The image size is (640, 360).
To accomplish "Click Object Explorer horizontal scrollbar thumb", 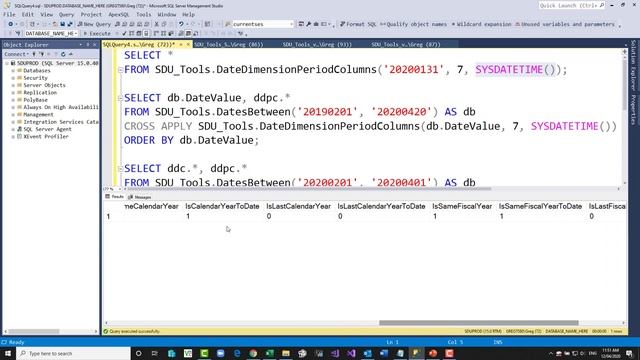I will (x=34, y=331).
